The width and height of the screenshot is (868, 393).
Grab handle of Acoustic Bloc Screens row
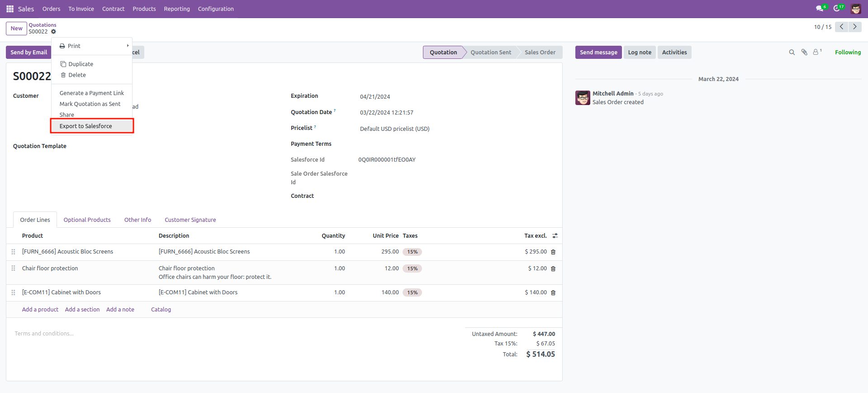click(x=13, y=252)
